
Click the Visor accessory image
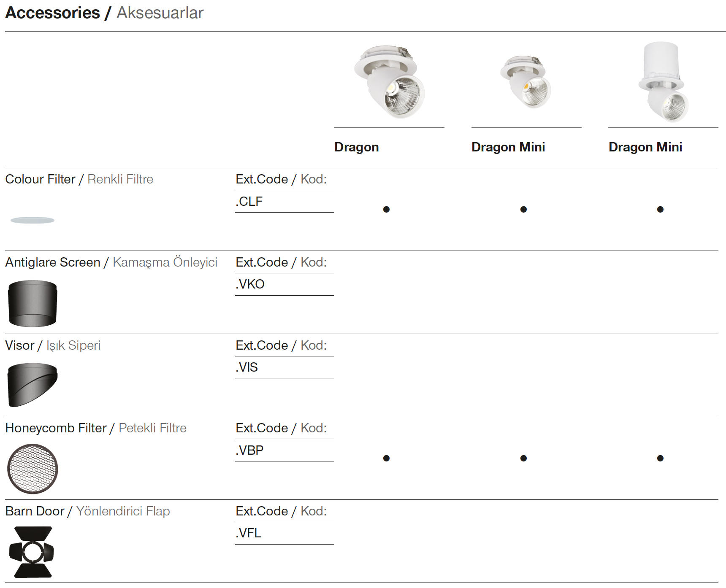pyautogui.click(x=33, y=384)
